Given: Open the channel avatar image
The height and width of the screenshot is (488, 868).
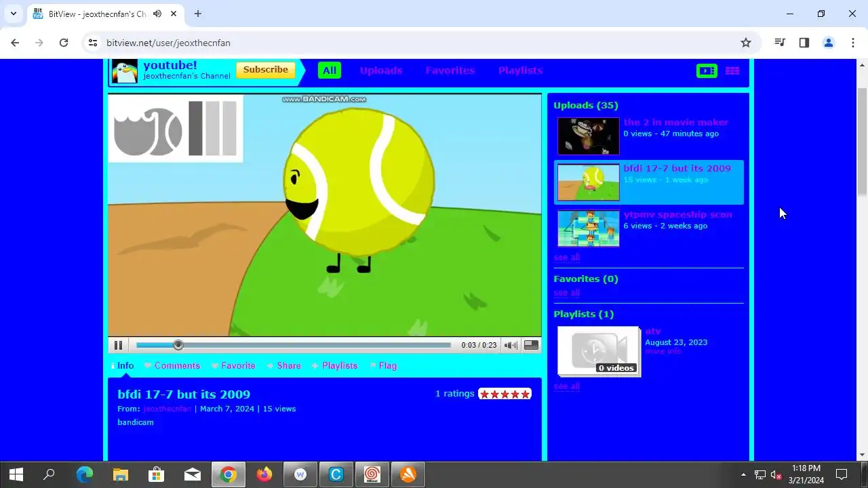Looking at the screenshot, I should pos(125,71).
